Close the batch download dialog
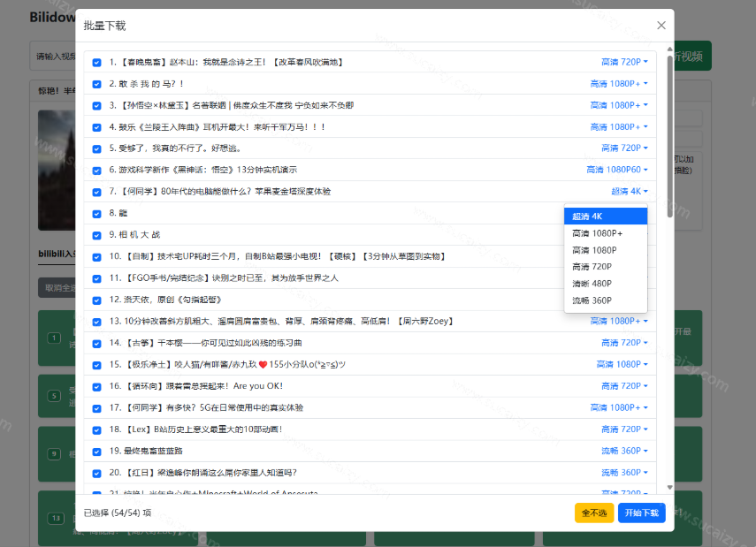Image resolution: width=756 pixels, height=547 pixels. [x=661, y=25]
